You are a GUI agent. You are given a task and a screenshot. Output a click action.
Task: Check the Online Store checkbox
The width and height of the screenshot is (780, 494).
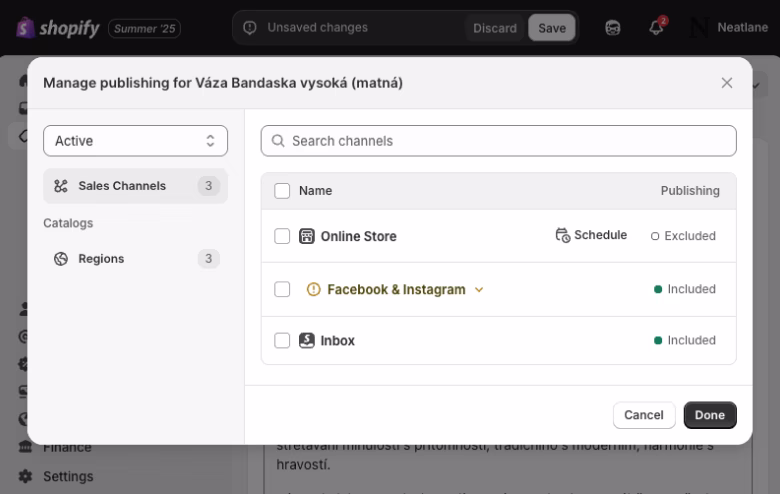282,236
